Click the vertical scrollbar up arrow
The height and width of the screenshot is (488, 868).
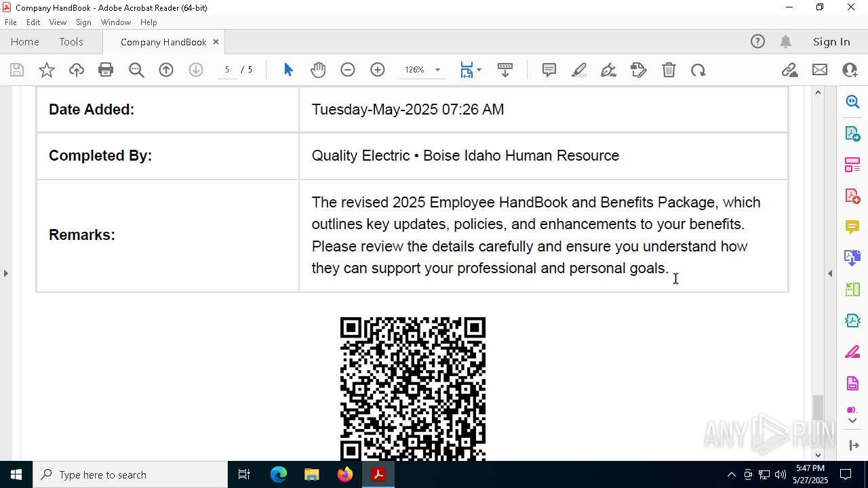tap(818, 92)
